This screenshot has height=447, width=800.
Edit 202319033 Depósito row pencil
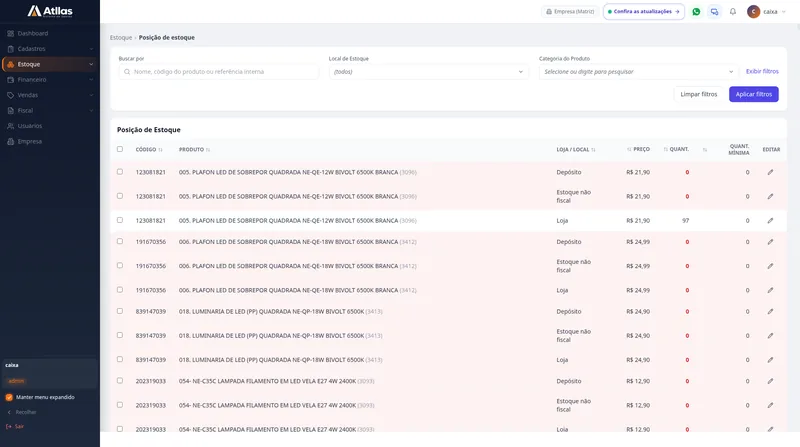(x=770, y=381)
